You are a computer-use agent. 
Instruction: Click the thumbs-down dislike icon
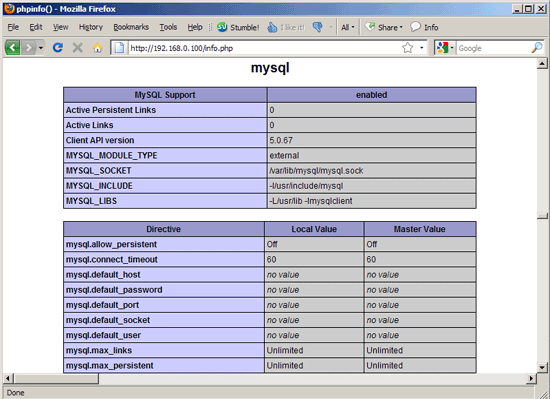(317, 27)
